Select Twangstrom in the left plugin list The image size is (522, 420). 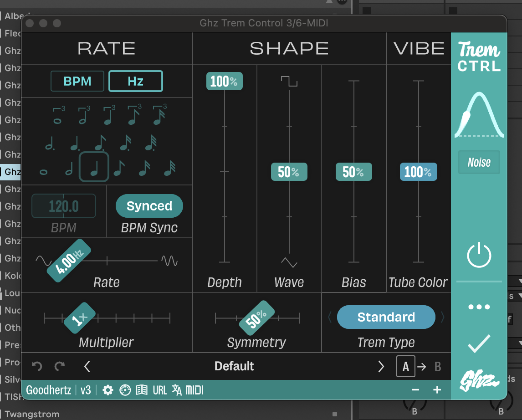32,415
